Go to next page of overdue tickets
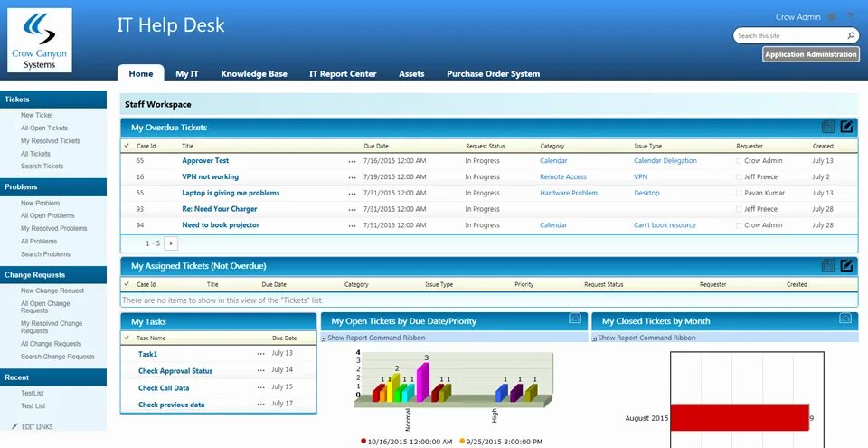The height and width of the screenshot is (448, 868). pyautogui.click(x=171, y=243)
